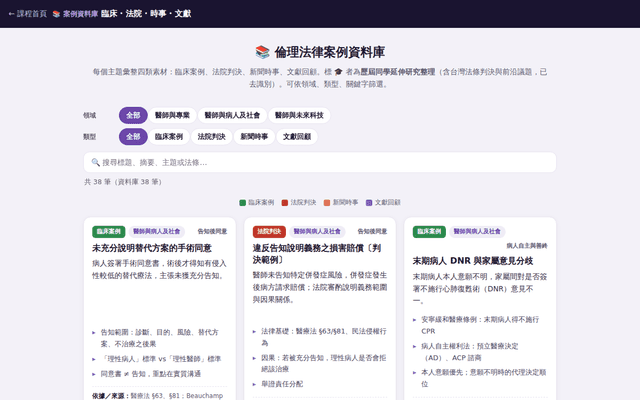Open the 案例資料庫 header link
Image resolution: width=640 pixels, height=400 pixels.
coord(75,14)
